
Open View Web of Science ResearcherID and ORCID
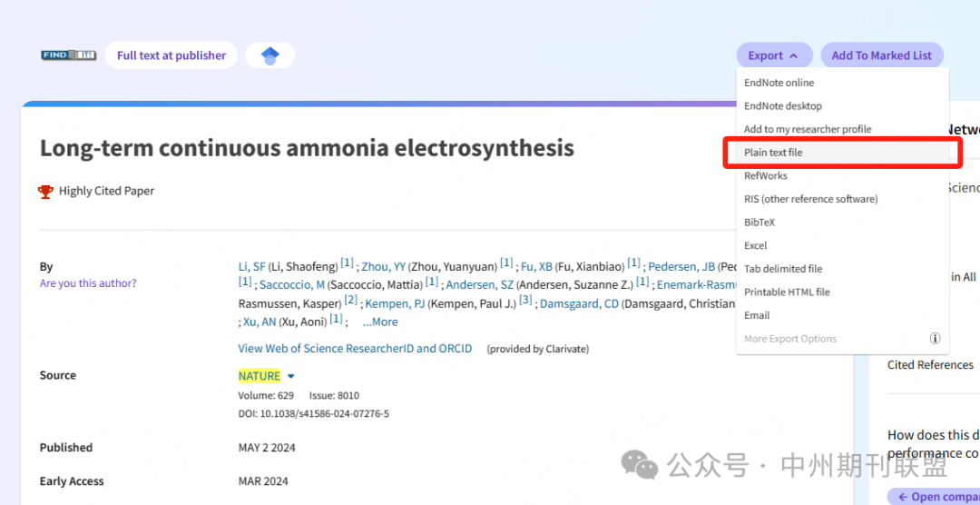click(x=355, y=349)
